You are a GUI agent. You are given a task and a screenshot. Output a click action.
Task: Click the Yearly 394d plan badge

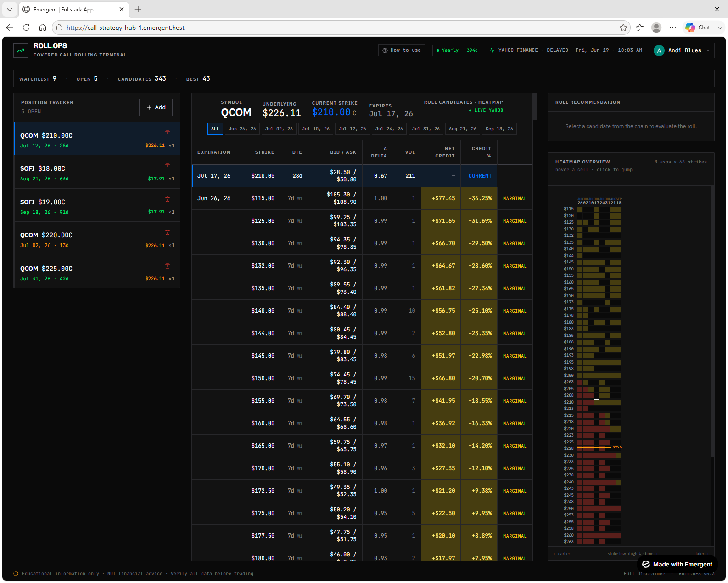coord(457,50)
